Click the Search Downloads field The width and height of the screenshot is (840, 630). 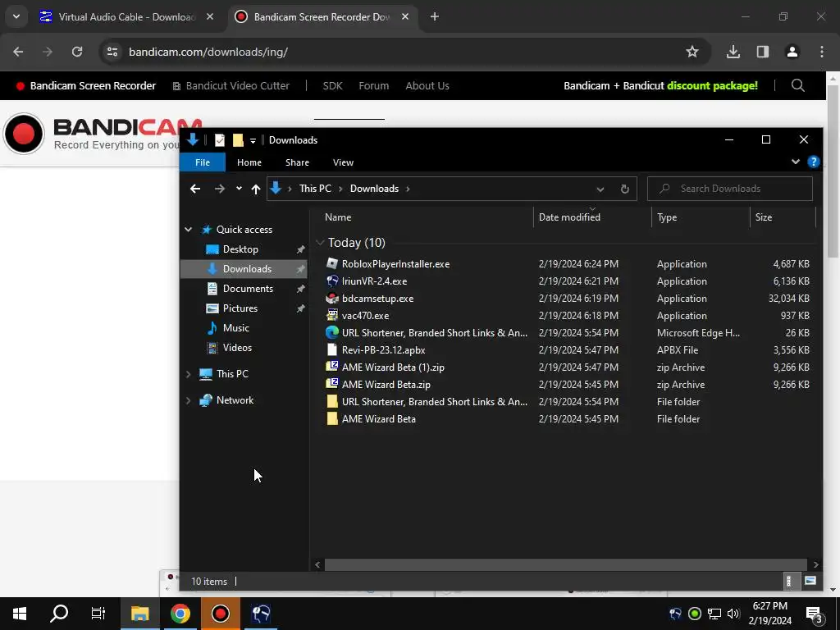[x=729, y=189]
